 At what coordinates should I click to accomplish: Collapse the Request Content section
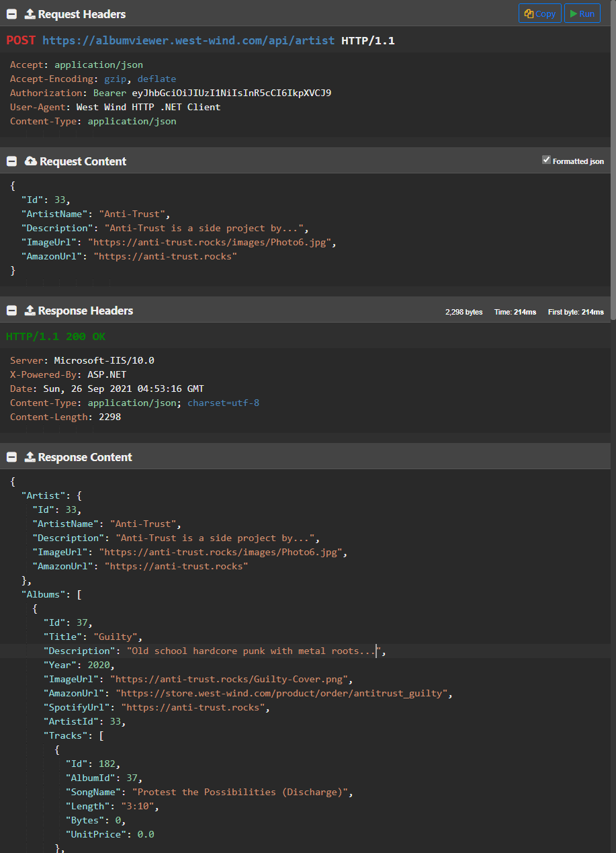coord(11,161)
